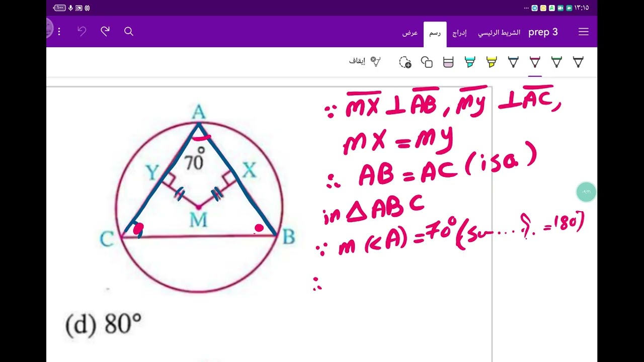Click the answer option (d) 80°

[104, 324]
